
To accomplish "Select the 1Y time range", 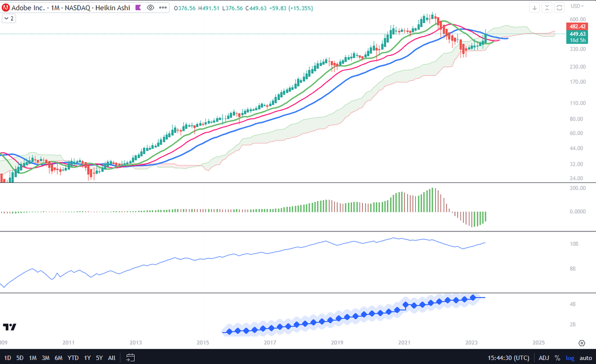I will pyautogui.click(x=88, y=358).
